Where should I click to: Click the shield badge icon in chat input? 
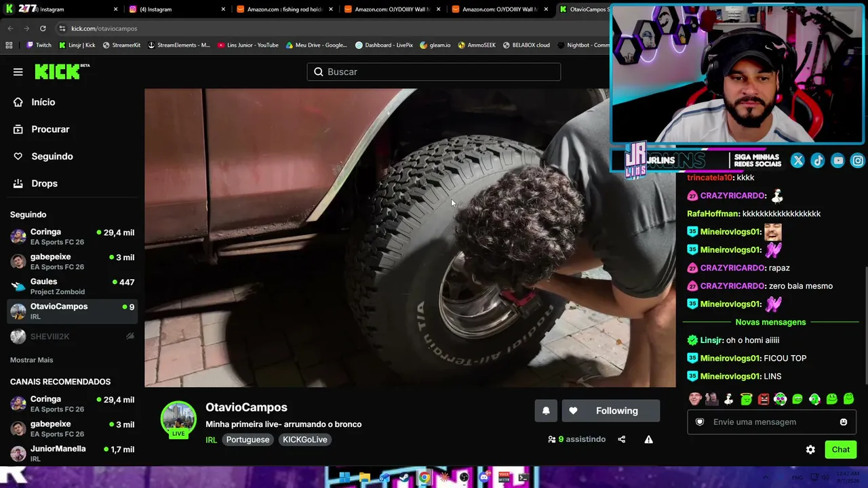(x=700, y=422)
